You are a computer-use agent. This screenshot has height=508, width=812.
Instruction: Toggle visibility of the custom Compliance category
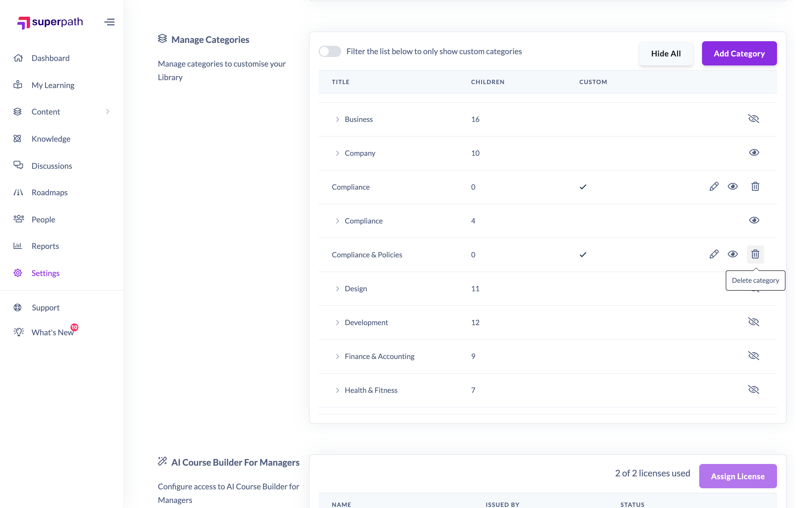(x=733, y=187)
